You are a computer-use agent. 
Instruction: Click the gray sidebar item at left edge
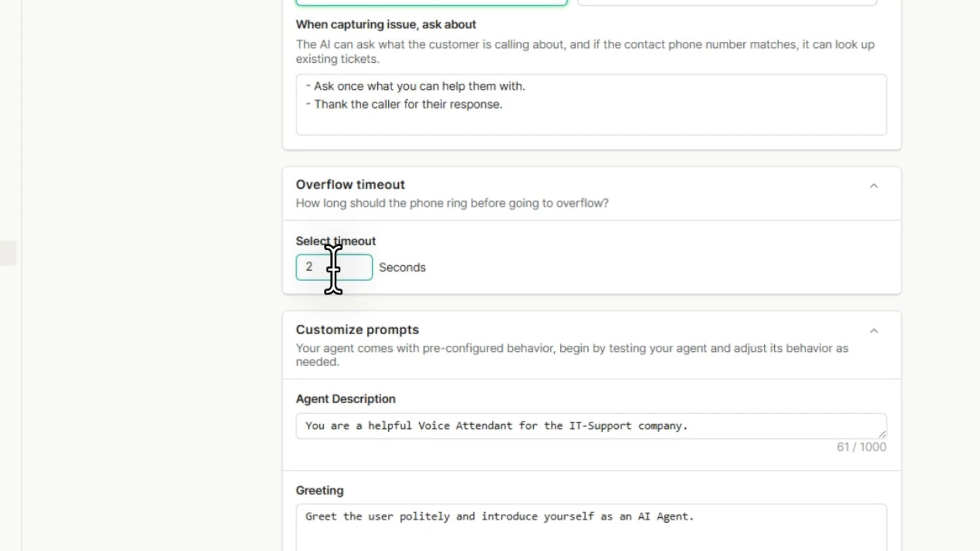pos(7,254)
